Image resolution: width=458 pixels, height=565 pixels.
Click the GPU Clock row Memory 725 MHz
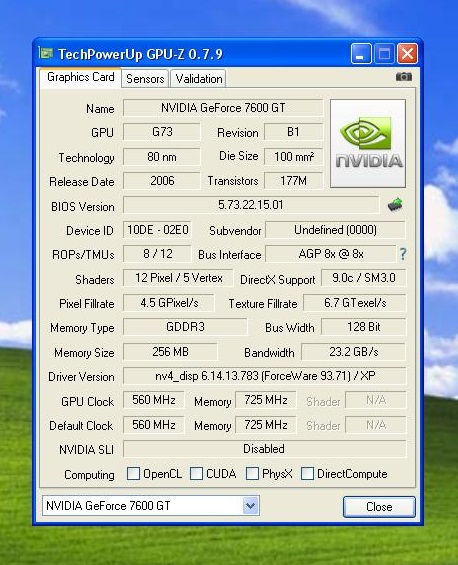266,400
